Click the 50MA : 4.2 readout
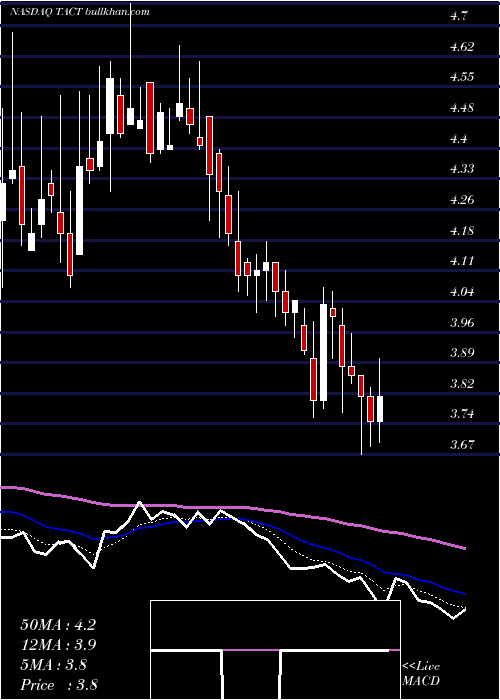 click(x=58, y=625)
